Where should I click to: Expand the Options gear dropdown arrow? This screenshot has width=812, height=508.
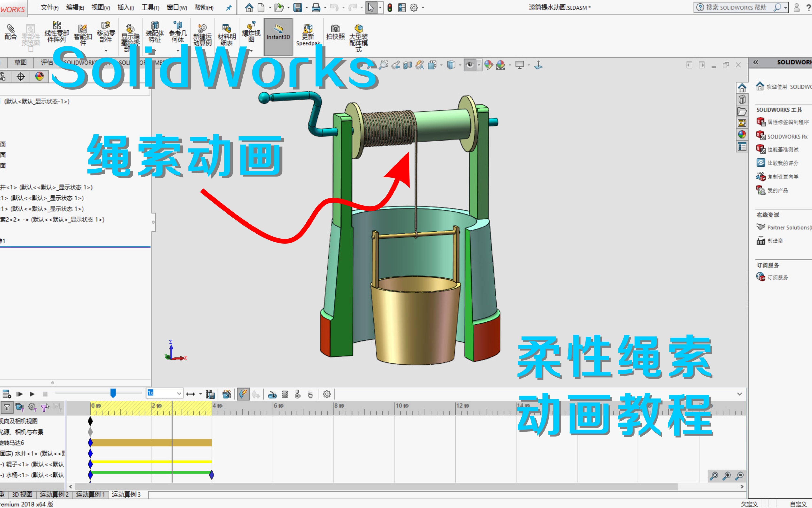[x=423, y=8]
